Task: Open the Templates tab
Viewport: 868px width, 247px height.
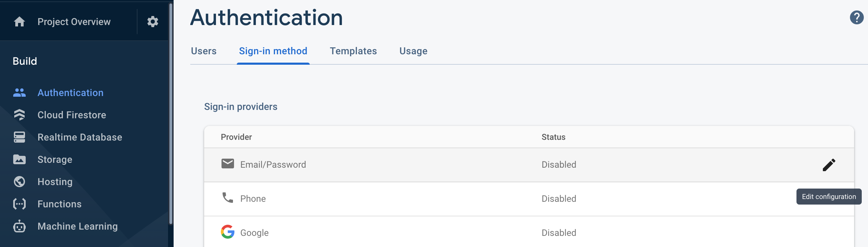Action: coord(353,51)
